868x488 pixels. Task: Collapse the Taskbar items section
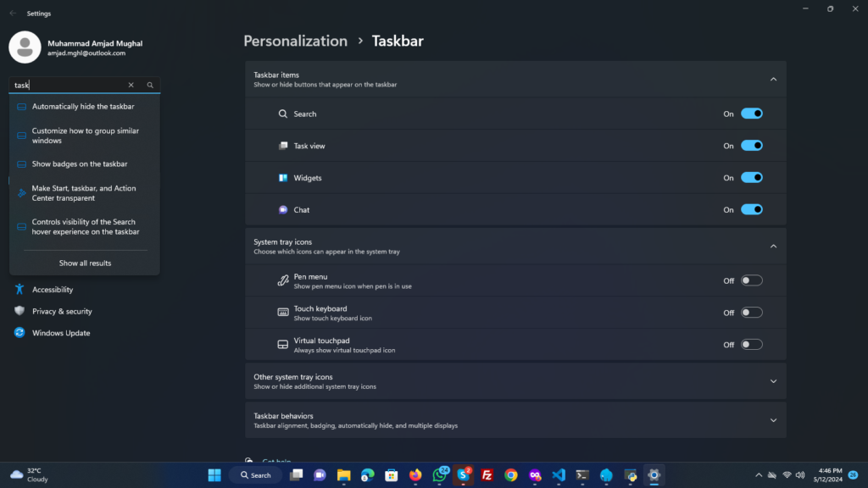tap(772, 79)
